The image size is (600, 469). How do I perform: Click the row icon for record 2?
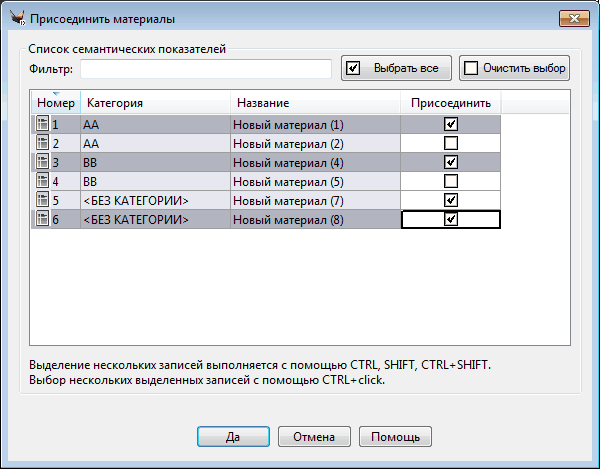42,143
